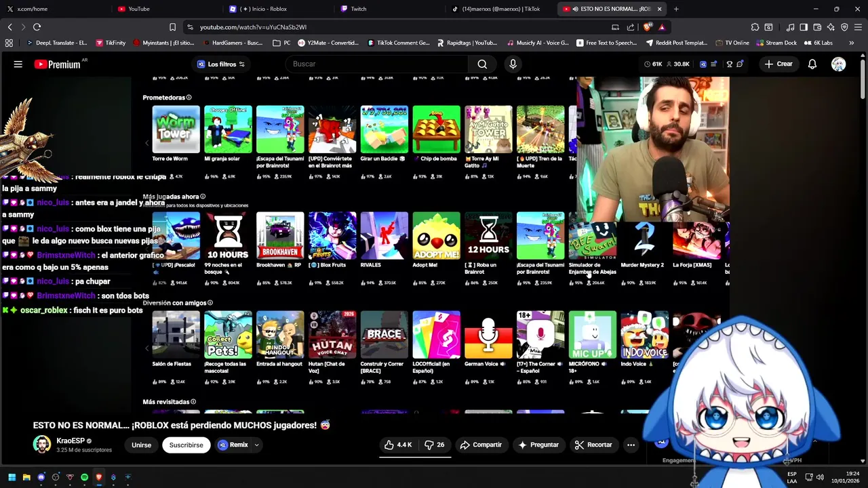This screenshot has width=868, height=488.
Task: Click the Brave Rewards triangle icon
Action: click(662, 27)
